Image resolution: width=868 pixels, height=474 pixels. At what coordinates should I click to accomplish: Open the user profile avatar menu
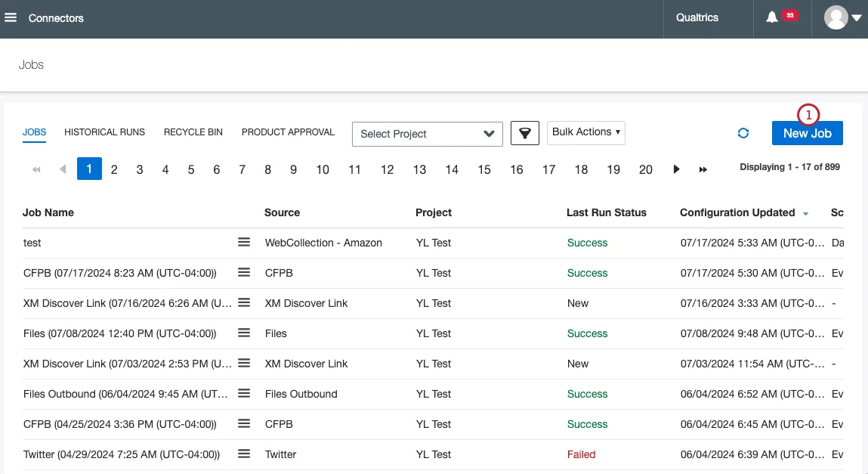coord(843,18)
